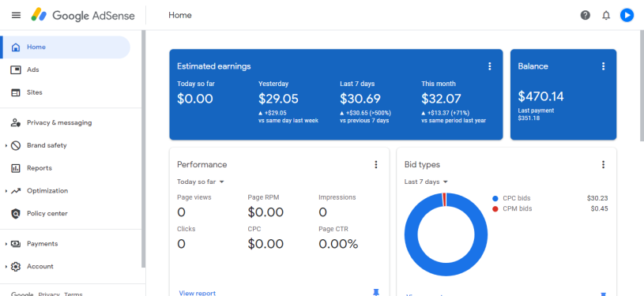Click the 'Estimated earnings' card title

[x=214, y=66]
